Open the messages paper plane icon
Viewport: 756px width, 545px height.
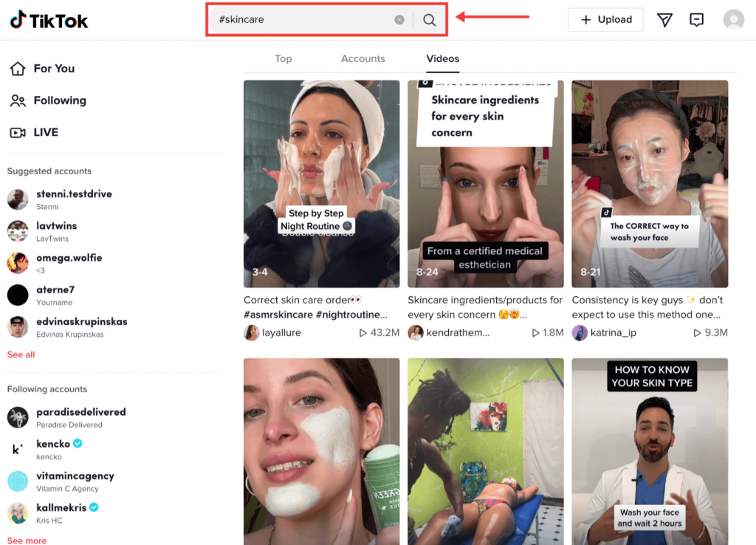click(x=664, y=20)
